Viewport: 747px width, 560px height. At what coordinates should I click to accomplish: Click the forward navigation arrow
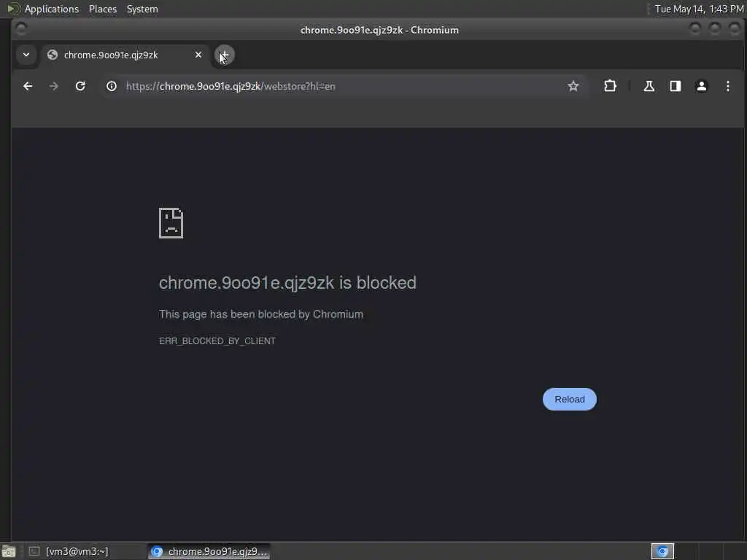coord(54,86)
